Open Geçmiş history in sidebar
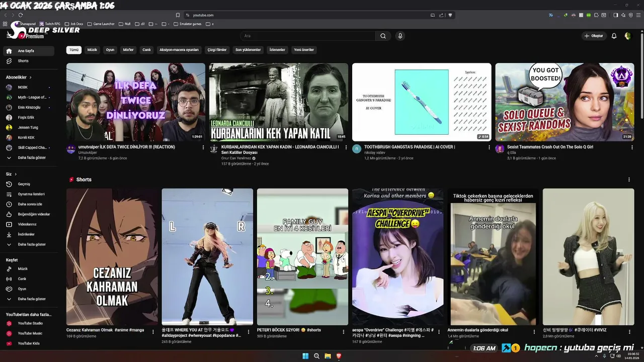 [x=28, y=184]
